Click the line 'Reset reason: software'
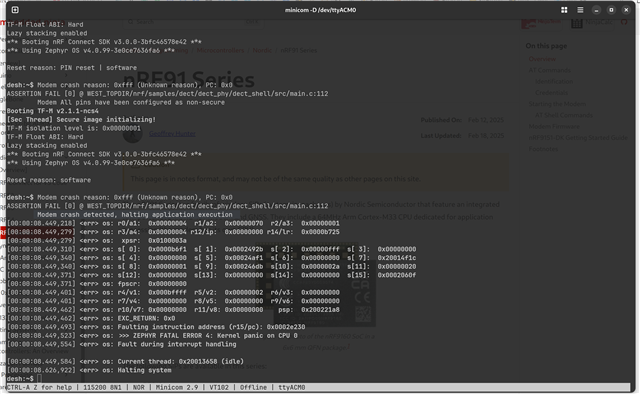Viewport: 640px width, 394px height. coord(49,180)
